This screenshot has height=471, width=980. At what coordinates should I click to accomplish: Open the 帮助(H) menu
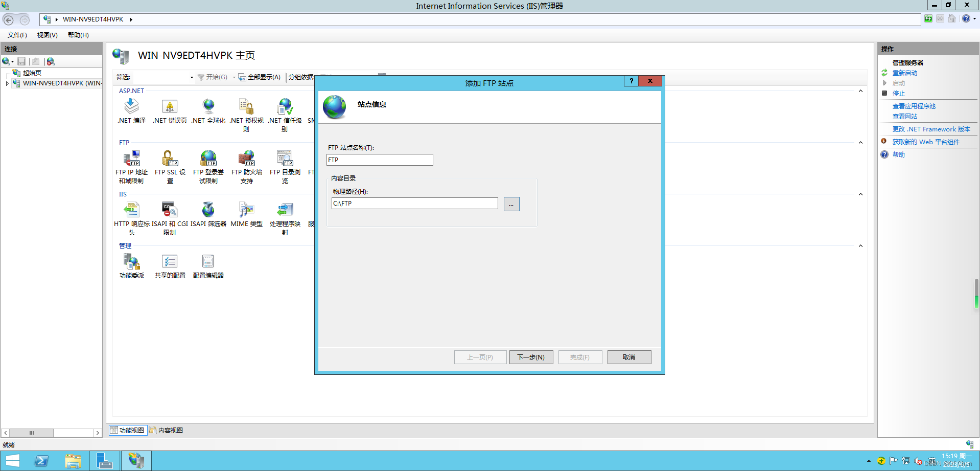(78, 35)
